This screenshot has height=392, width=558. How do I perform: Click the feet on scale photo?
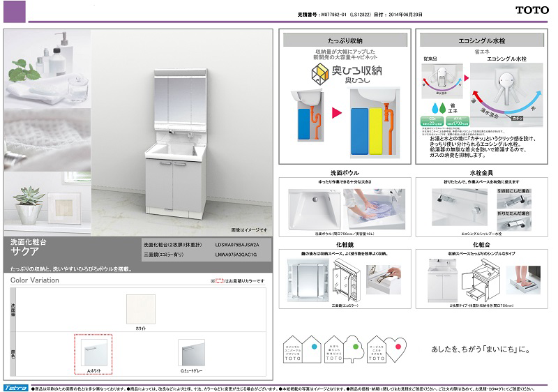tap(522, 280)
